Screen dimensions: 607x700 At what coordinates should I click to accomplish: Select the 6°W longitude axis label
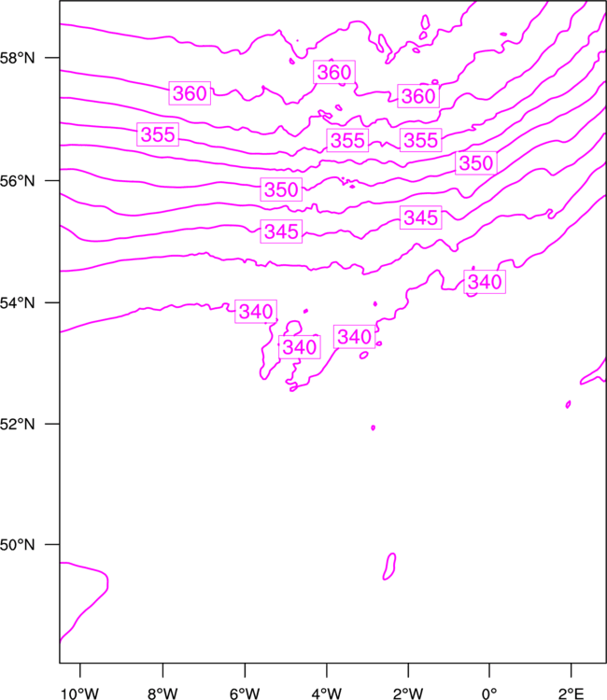click(245, 693)
